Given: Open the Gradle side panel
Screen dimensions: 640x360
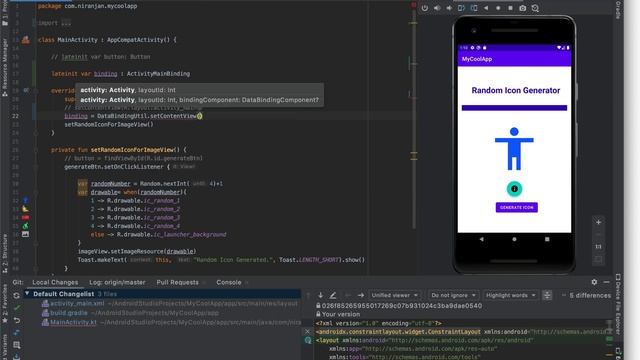Looking at the screenshot, I should click(x=618, y=10).
